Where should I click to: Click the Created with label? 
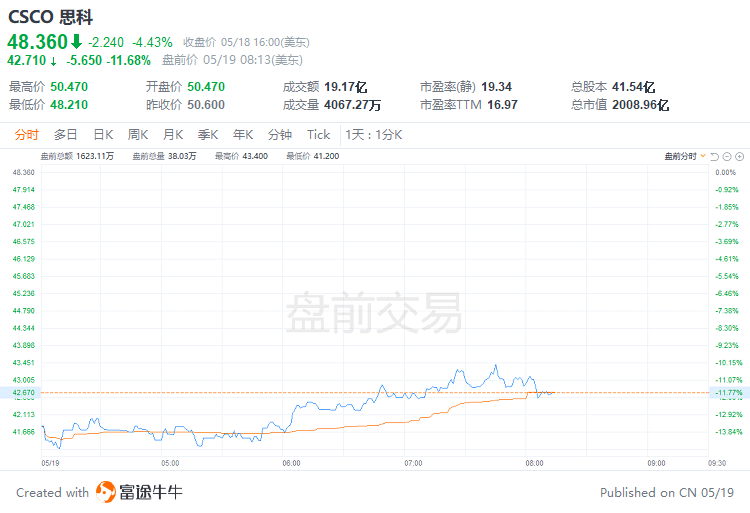tap(53, 492)
